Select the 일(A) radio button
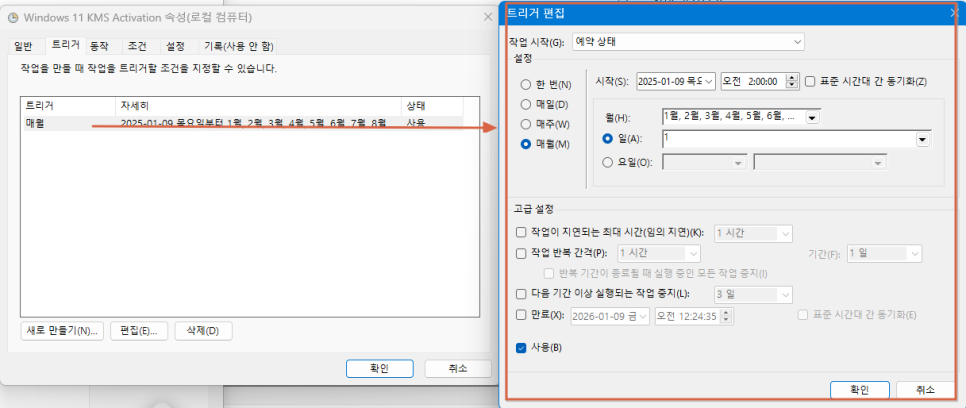 607,139
